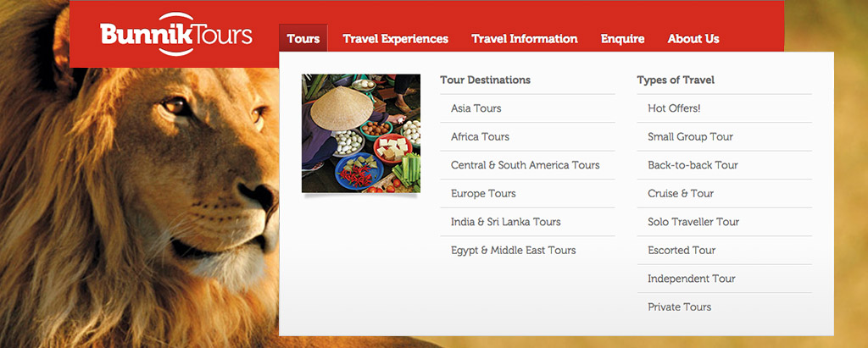This screenshot has width=868, height=348.
Task: Open the Travel Experiences menu
Action: 395,39
